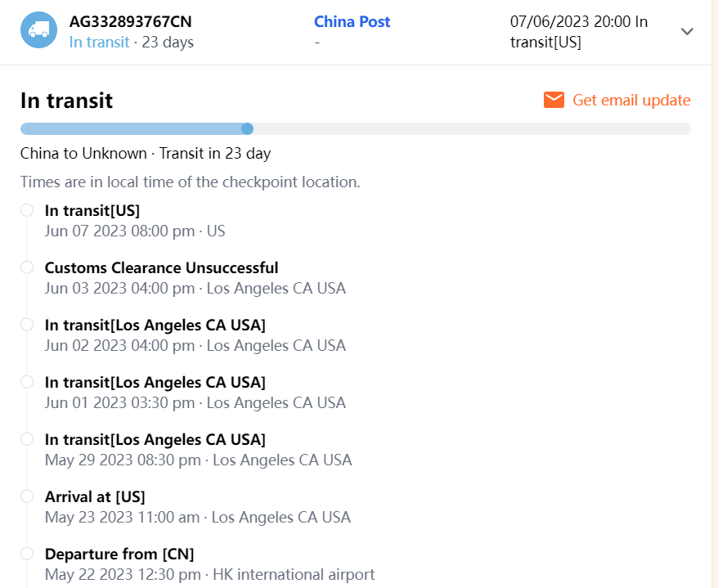Click the orange email envelope icon

click(554, 100)
